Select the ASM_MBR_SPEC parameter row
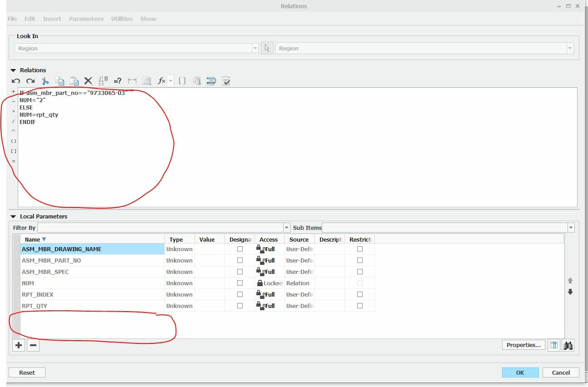588x387 pixels. [198, 272]
